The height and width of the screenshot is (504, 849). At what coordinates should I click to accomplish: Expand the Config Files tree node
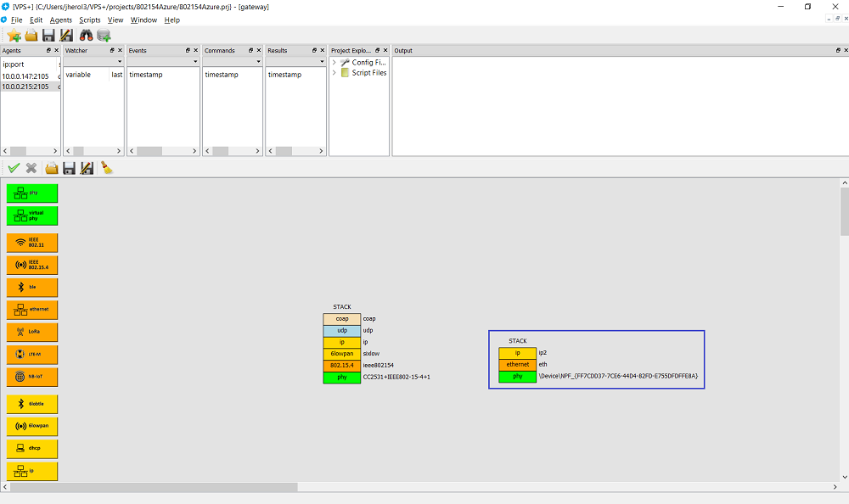(x=335, y=63)
